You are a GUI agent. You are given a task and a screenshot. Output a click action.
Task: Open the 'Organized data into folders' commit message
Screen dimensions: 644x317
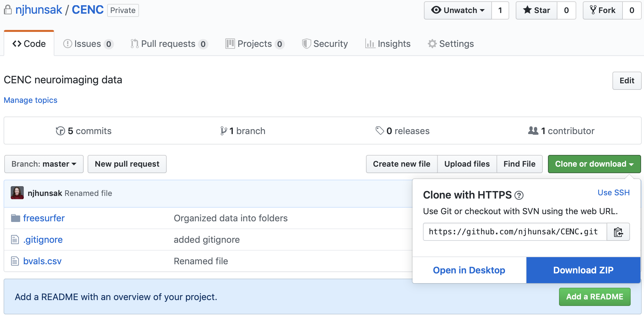(231, 218)
